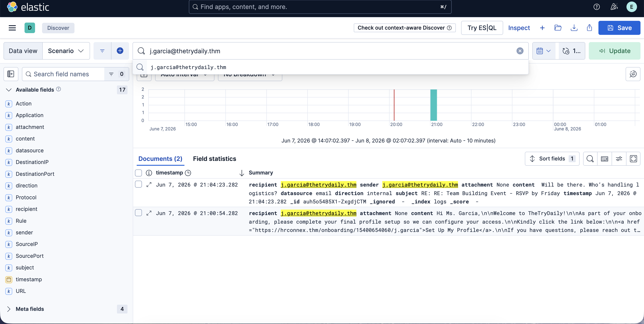
Task: Sort by timestamp using the arrow icon
Action: 241,173
